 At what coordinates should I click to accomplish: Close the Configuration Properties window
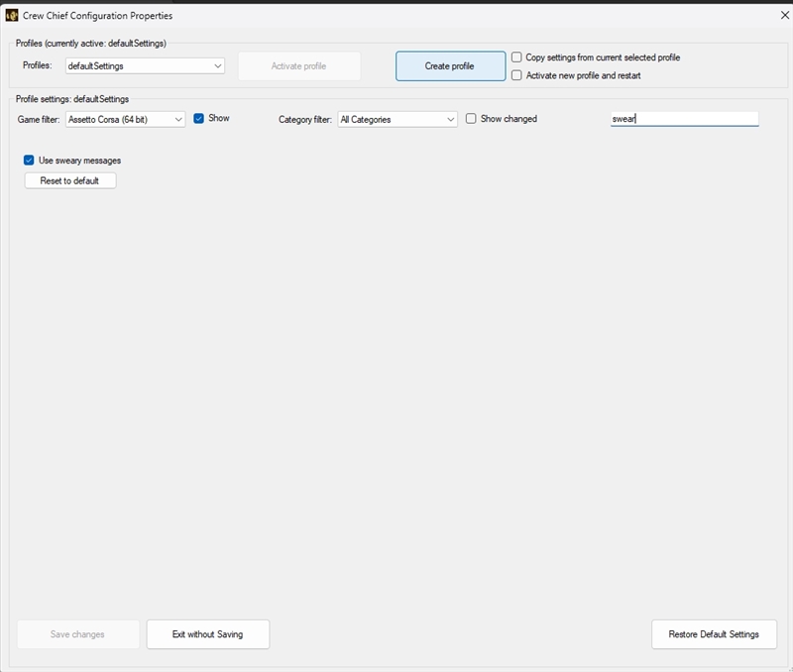click(784, 15)
